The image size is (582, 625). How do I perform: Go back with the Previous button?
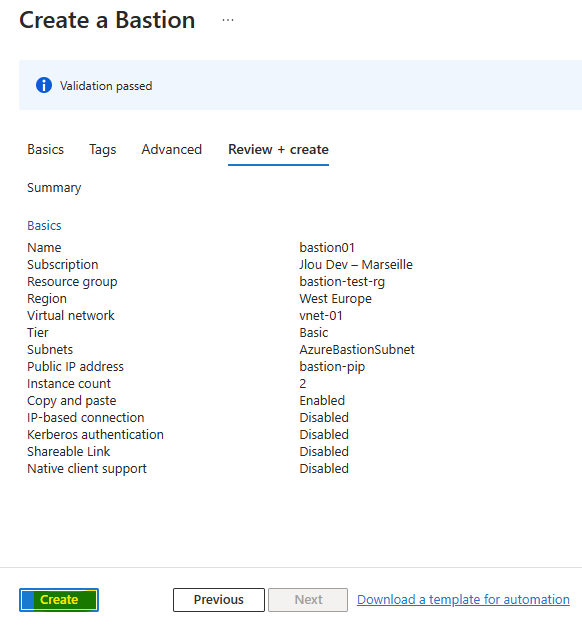218,599
